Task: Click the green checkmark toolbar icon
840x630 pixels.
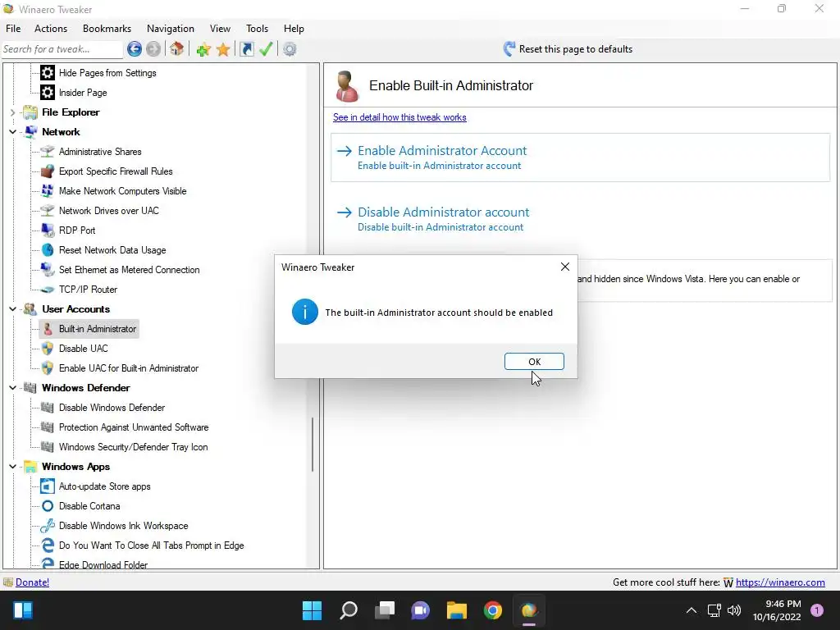Action: tap(266, 49)
